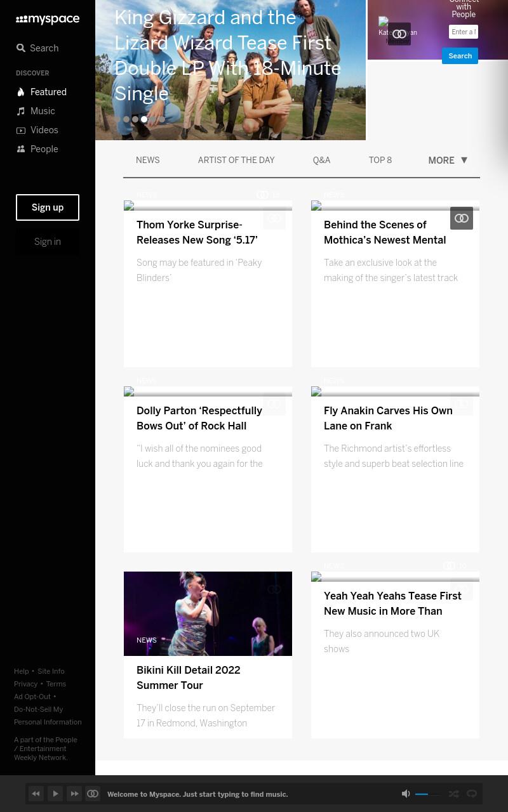Image resolution: width=508 pixels, height=812 pixels.
Task: Click the player Previous track button
Action: pos(36,794)
